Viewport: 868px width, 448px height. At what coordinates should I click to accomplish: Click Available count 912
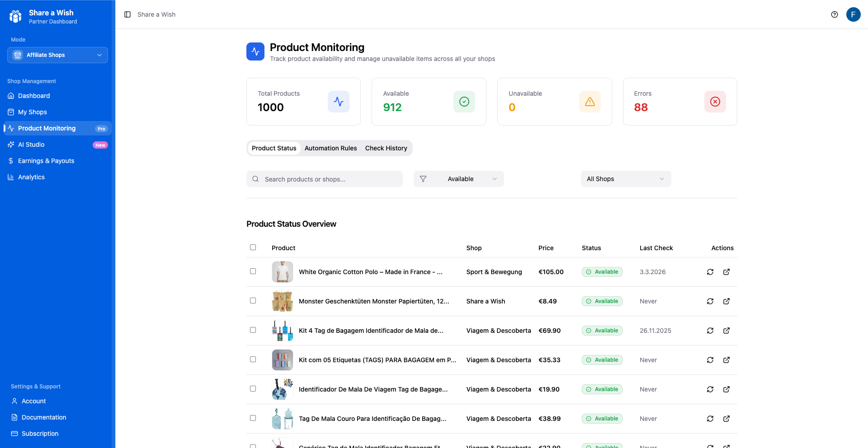pyautogui.click(x=392, y=107)
